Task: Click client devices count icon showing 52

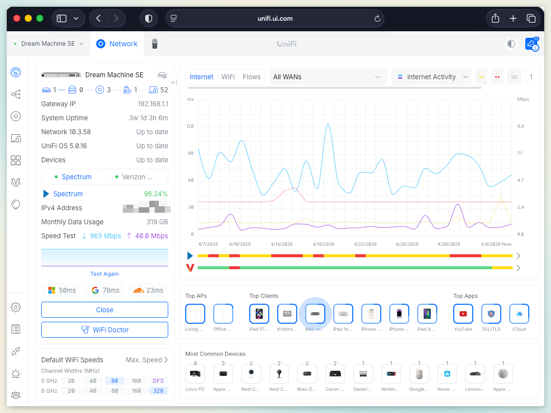Action: point(153,90)
